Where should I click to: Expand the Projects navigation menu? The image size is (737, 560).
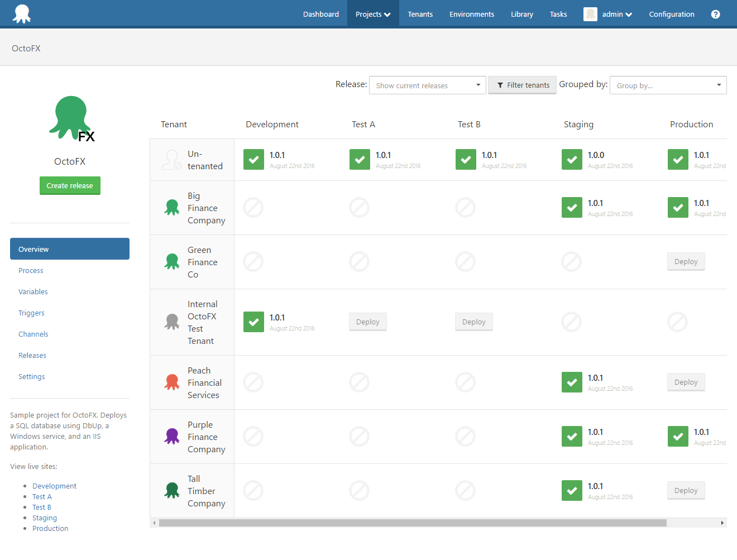click(372, 13)
